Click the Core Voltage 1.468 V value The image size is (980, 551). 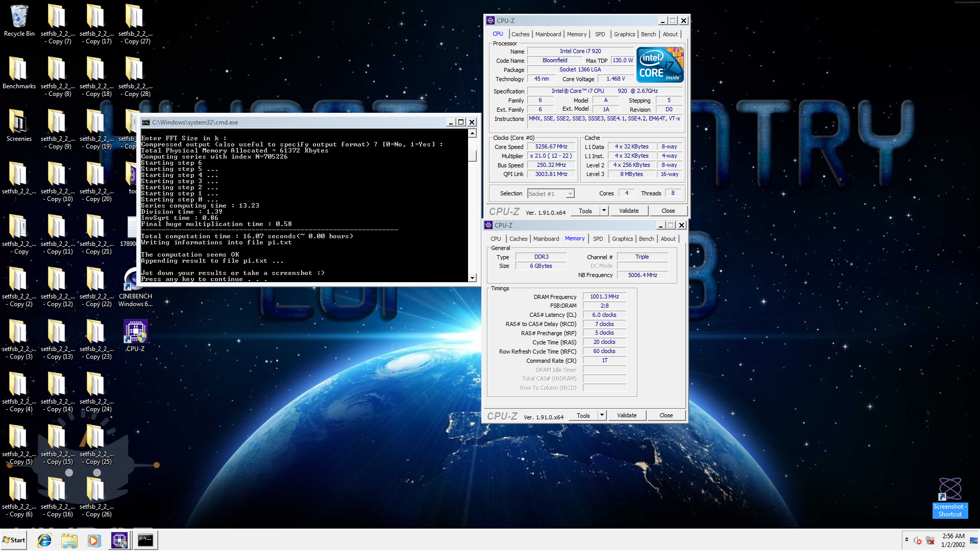tap(616, 79)
